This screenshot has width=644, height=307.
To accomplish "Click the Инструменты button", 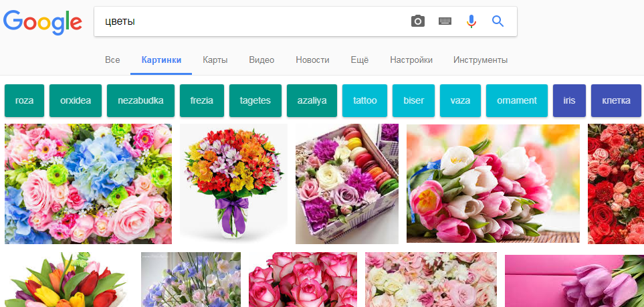I will 481,60.
